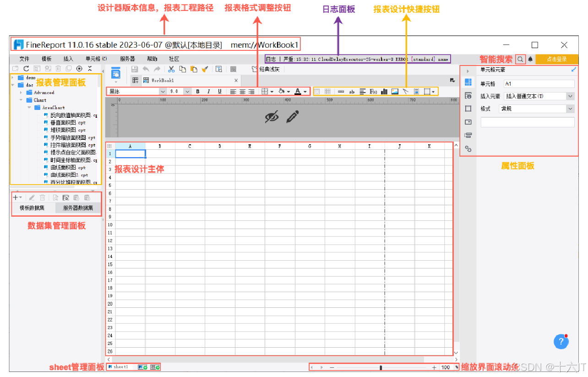The image size is (588, 377).
Task: Click the Copy icon in toolbar
Action: click(183, 69)
